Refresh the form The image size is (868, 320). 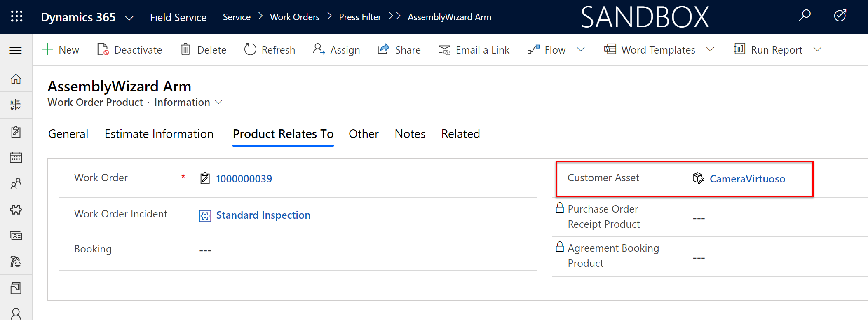[270, 50]
